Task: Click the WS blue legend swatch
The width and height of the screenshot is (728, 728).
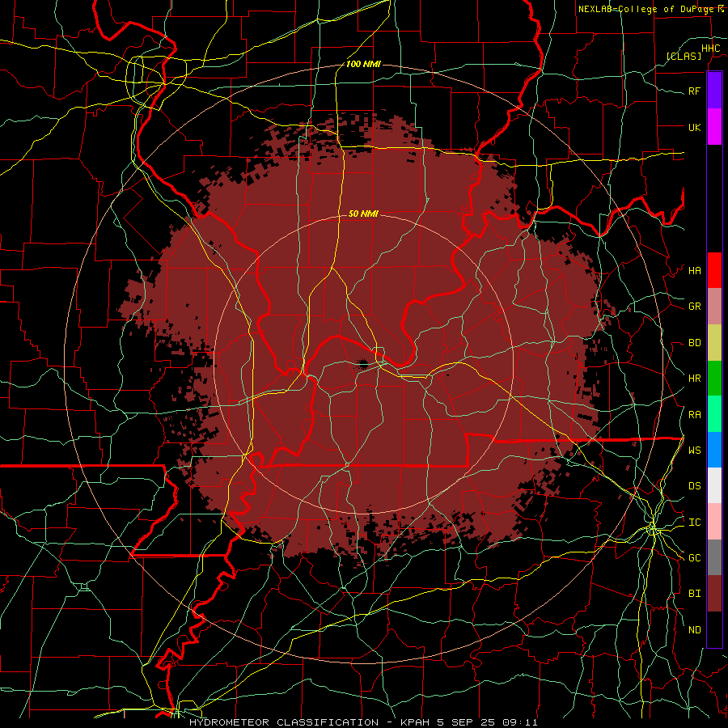Action: [x=714, y=450]
